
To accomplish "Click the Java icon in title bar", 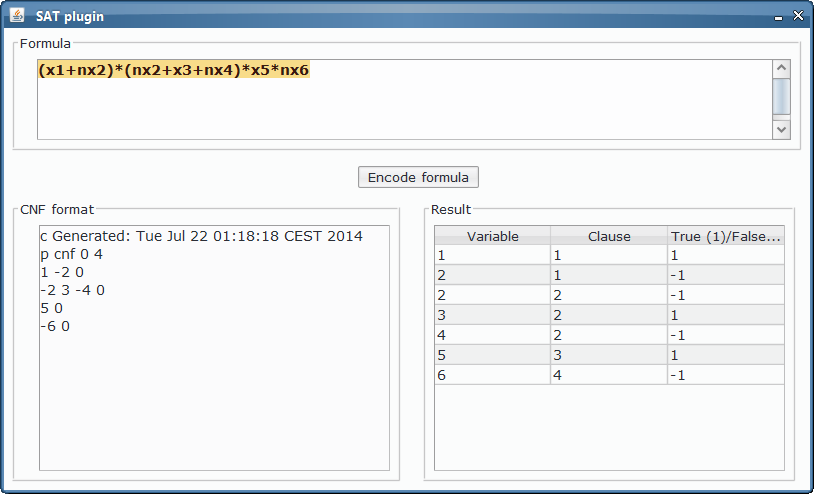I will (17, 16).
